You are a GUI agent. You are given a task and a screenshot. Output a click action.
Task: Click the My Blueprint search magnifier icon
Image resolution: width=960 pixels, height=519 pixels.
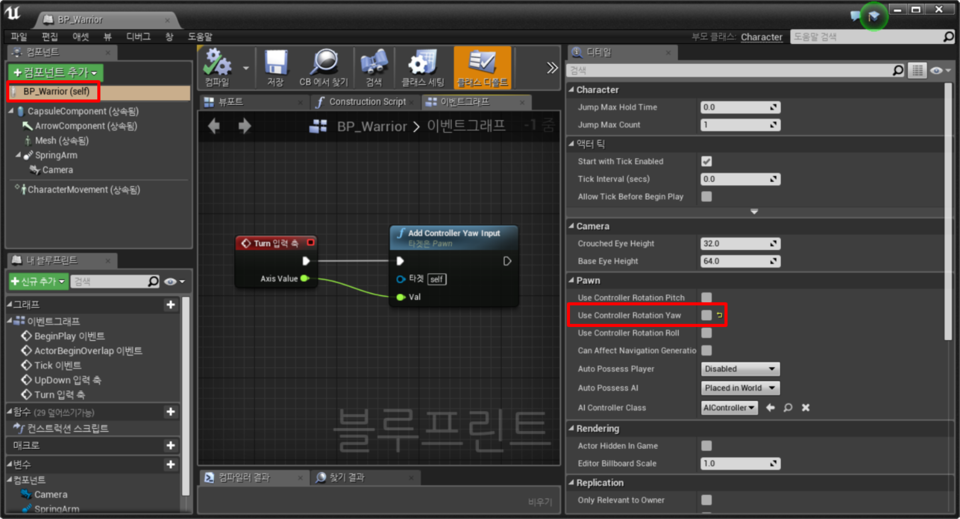click(153, 281)
